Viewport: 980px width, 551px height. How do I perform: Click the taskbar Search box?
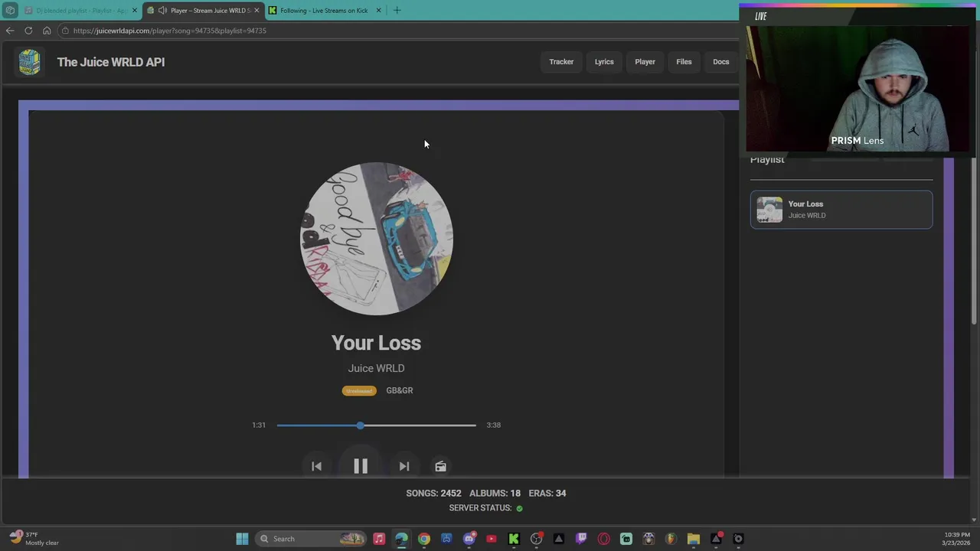(311, 539)
